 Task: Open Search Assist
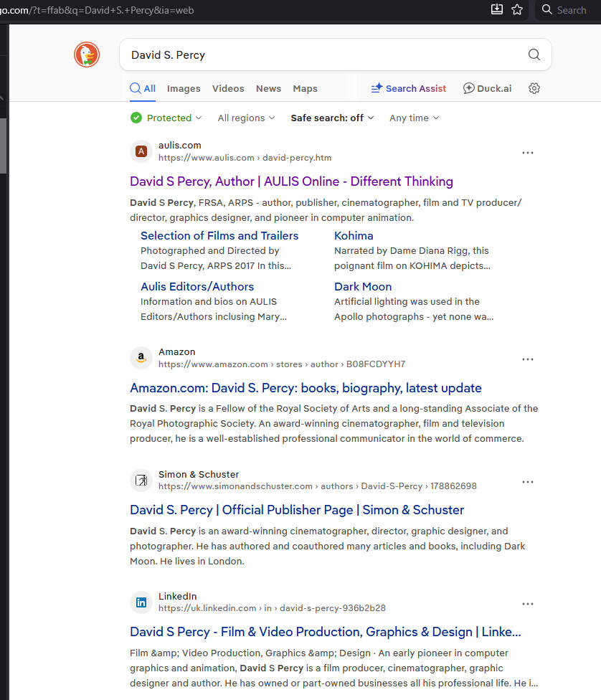tap(408, 88)
